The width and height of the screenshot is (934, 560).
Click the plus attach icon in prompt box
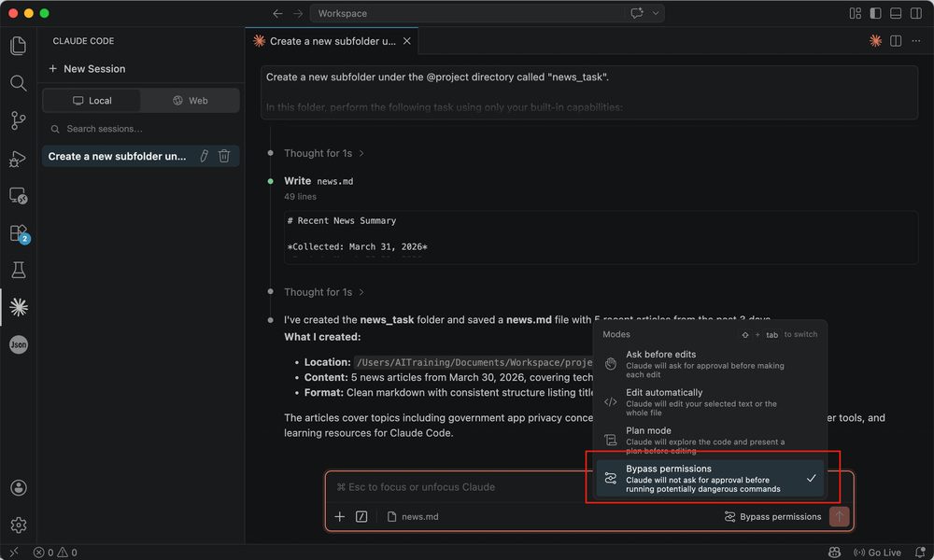click(x=340, y=516)
